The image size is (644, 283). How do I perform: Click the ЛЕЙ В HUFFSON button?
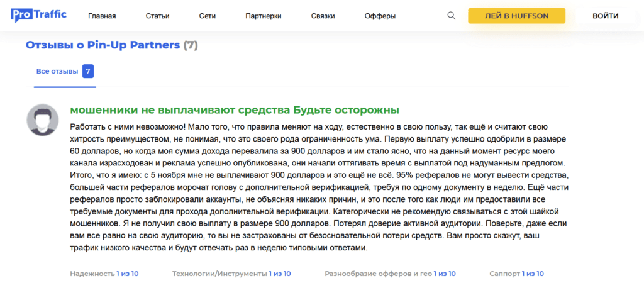(x=517, y=16)
